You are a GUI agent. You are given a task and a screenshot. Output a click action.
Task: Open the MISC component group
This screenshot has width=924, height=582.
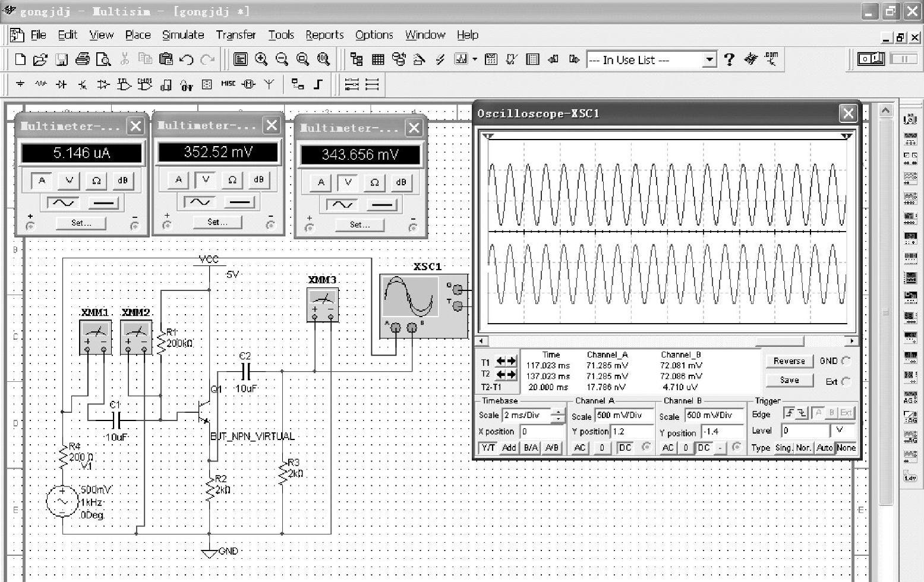tap(228, 84)
